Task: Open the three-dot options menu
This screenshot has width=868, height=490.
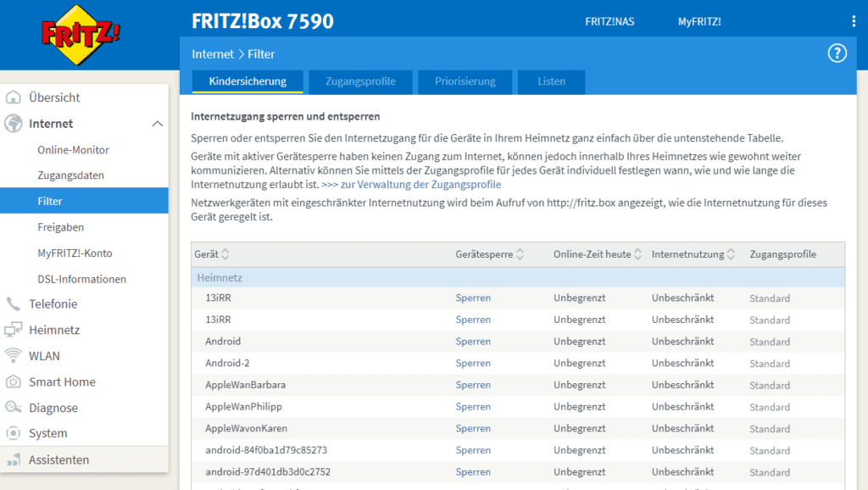Action: pyautogui.click(x=853, y=21)
